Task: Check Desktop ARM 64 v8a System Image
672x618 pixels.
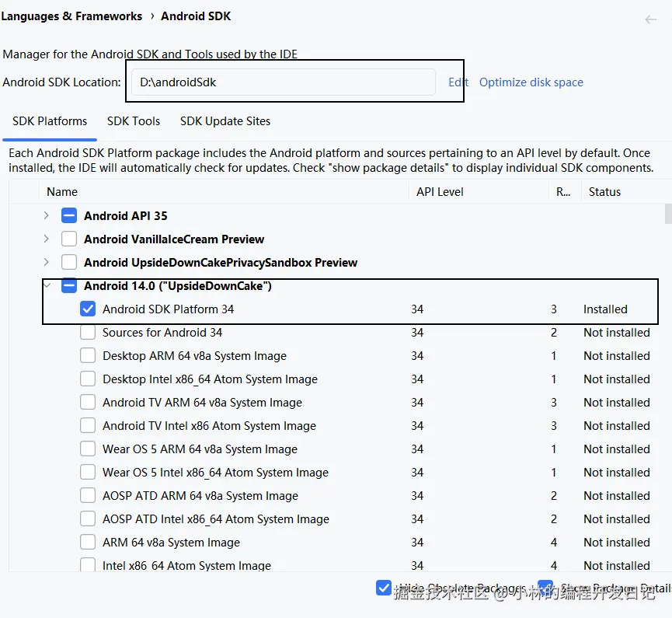Action: pos(88,355)
